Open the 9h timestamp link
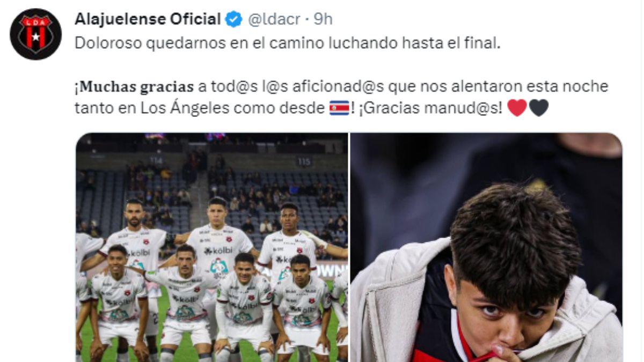 tap(323, 19)
